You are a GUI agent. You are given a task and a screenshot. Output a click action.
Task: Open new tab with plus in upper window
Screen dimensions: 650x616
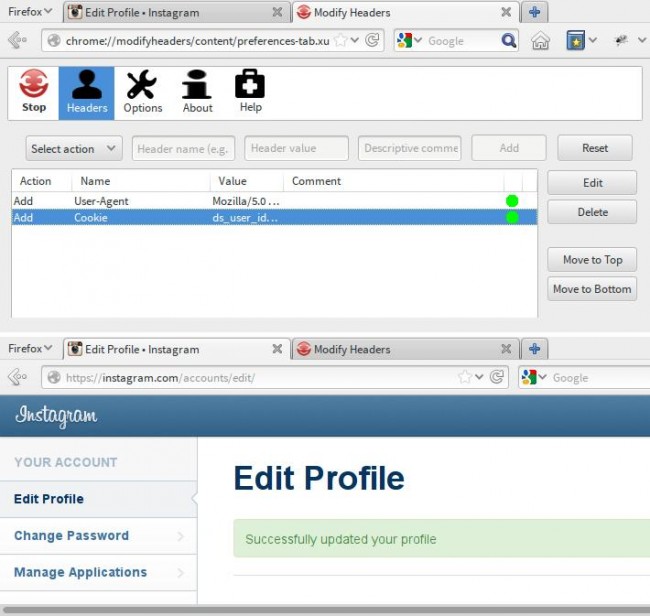click(534, 12)
